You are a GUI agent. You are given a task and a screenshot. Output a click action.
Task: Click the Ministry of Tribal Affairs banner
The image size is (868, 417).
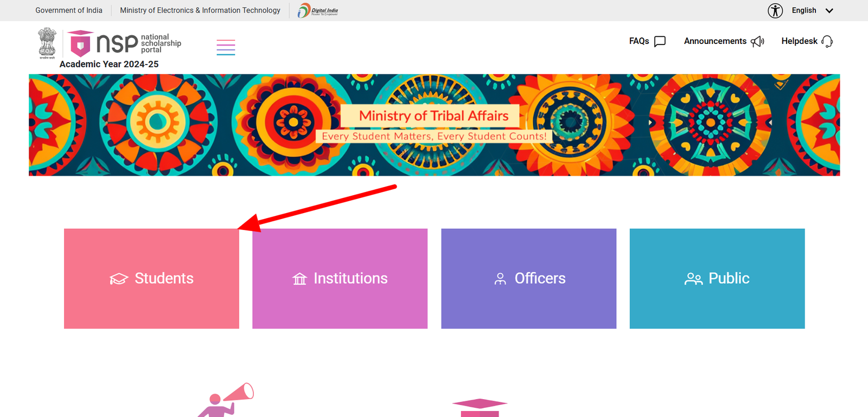pos(434,125)
